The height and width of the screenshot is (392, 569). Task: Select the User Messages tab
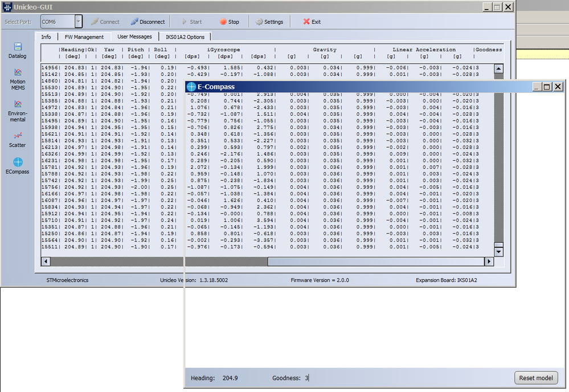click(134, 37)
